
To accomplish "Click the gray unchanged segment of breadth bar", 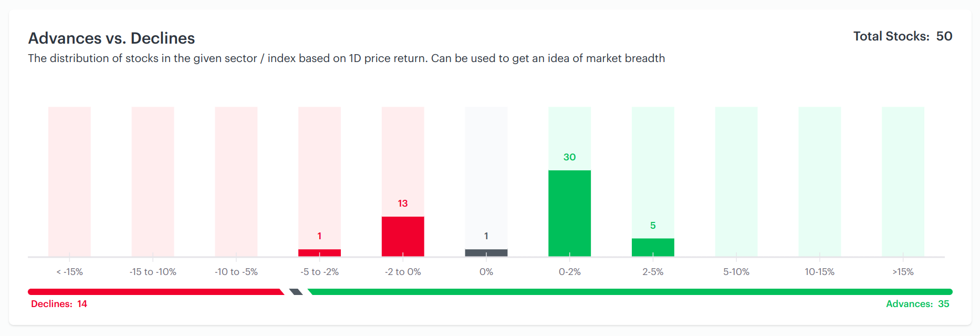I will tap(296, 292).
